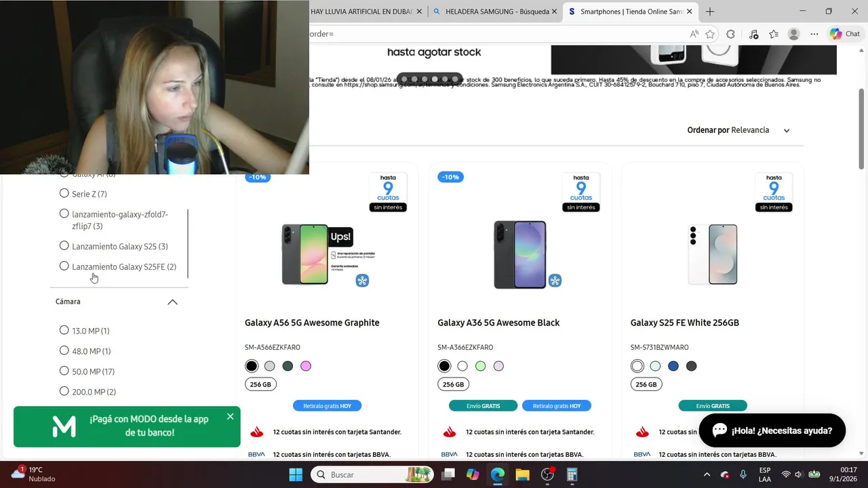
Task: Open Ordenar por Relevancia dropdown
Action: coord(738,130)
